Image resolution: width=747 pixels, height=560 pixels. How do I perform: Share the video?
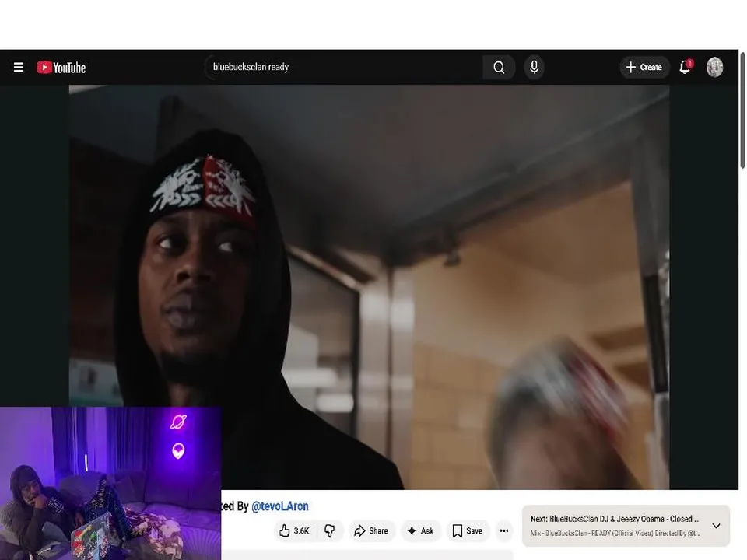(371, 530)
